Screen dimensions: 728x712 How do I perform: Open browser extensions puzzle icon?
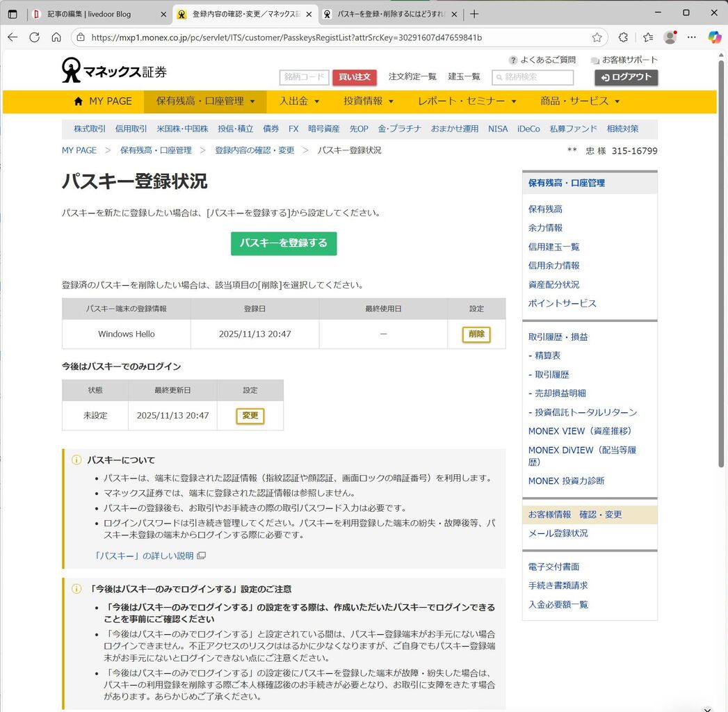(623, 38)
